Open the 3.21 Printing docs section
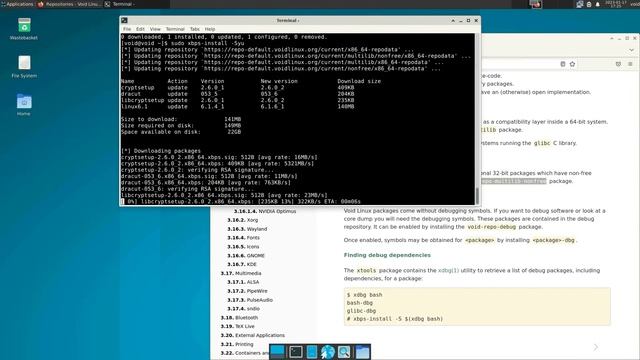The width and height of the screenshot is (640, 360). click(237, 344)
